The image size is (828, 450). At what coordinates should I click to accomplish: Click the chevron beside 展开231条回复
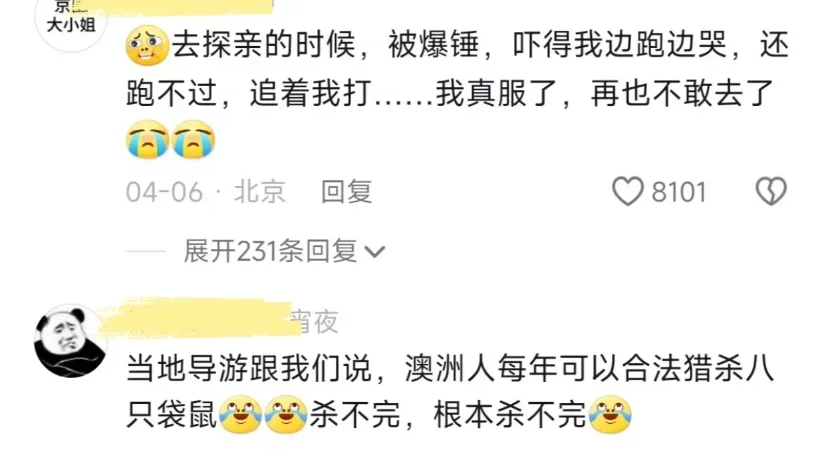pyautogui.click(x=375, y=252)
